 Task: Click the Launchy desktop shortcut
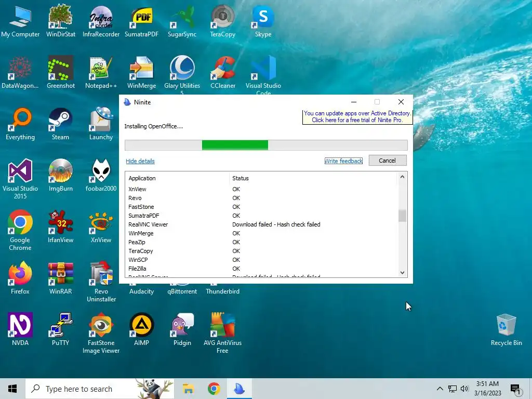(x=101, y=124)
